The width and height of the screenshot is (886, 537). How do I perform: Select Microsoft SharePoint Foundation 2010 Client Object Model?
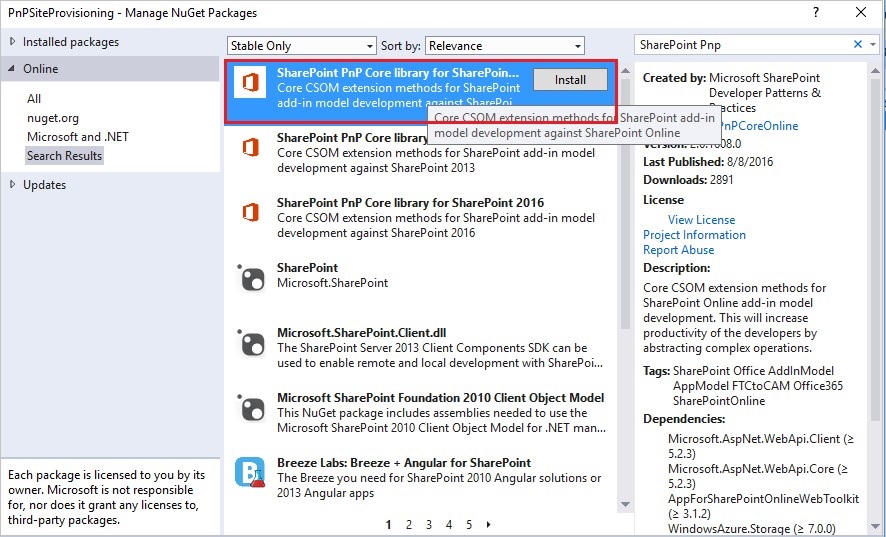[420, 412]
